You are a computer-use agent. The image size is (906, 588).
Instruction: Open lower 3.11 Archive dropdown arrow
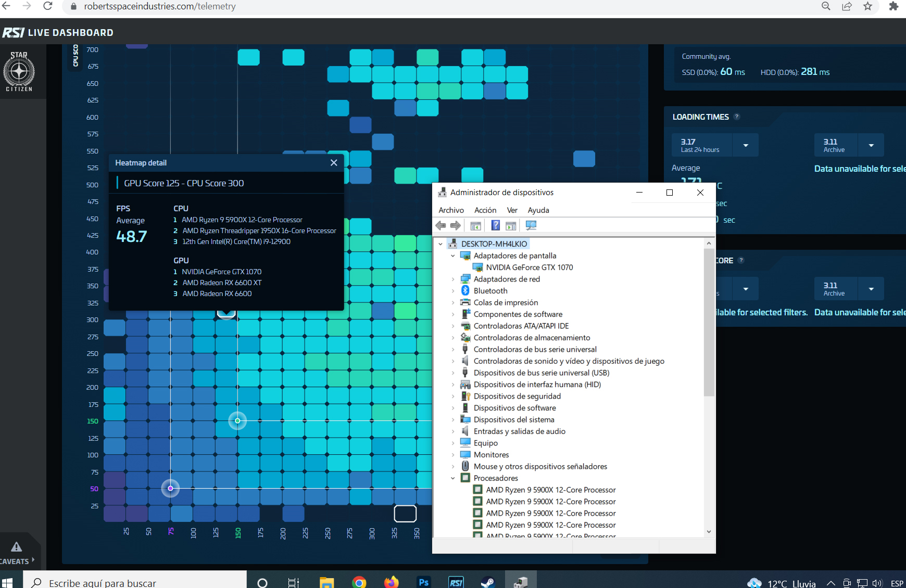(871, 289)
